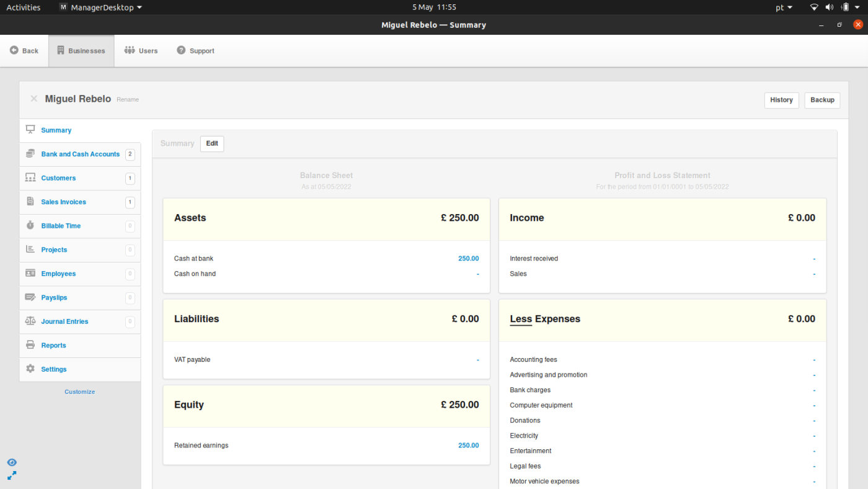Click the Billable Time stopwatch icon

(x=30, y=226)
